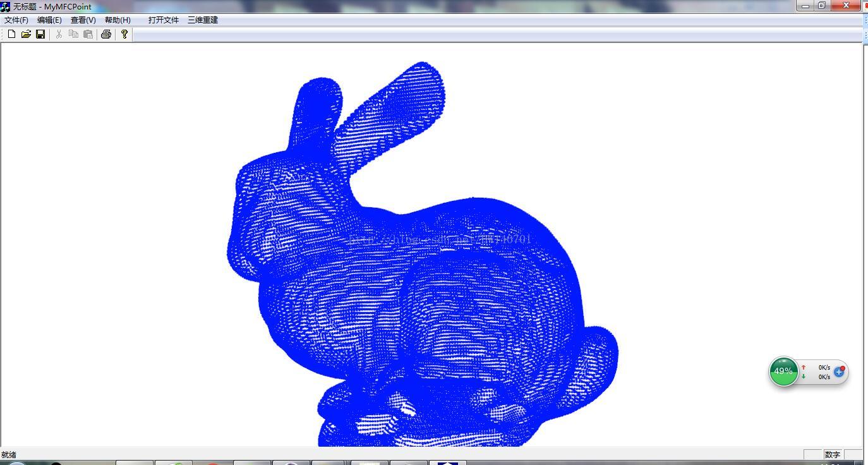The image size is (868, 465).
Task: Click the Print toolbar icon
Action: tap(106, 34)
